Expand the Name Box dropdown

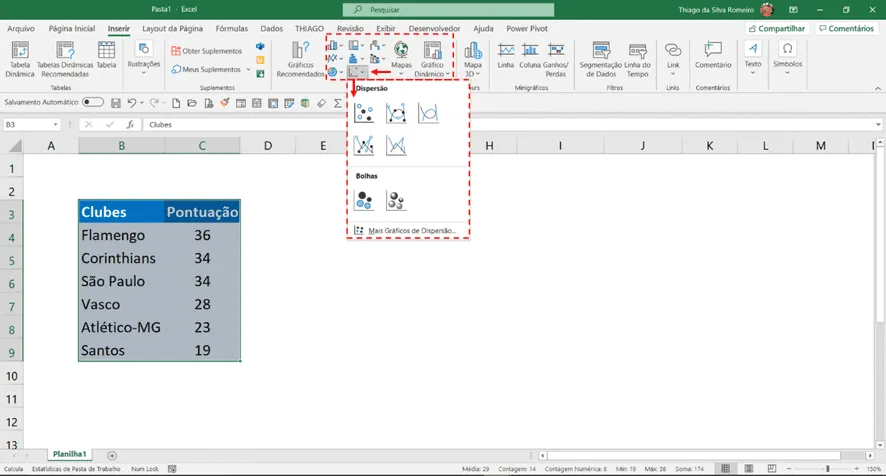pos(55,124)
